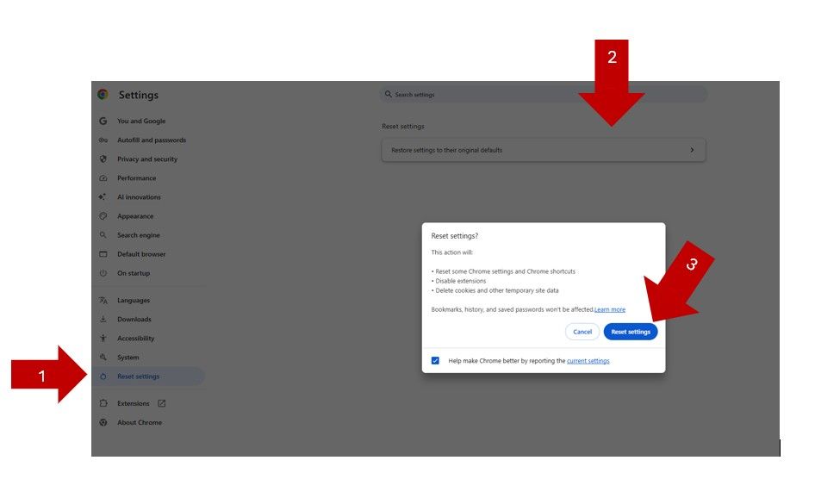This screenshot has height=504, width=815.
Task: Click the Chrome logo beside Settings
Action: (103, 95)
